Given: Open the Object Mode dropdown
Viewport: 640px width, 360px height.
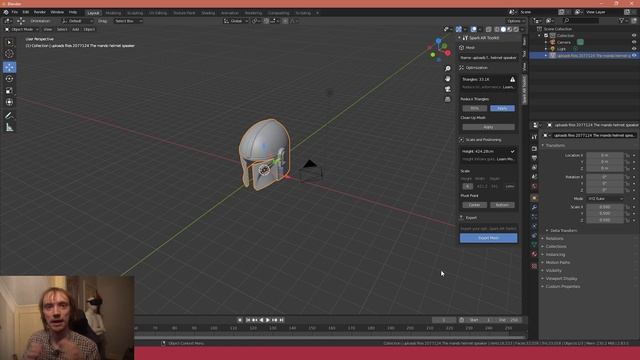Looking at the screenshot, I should (x=22, y=29).
